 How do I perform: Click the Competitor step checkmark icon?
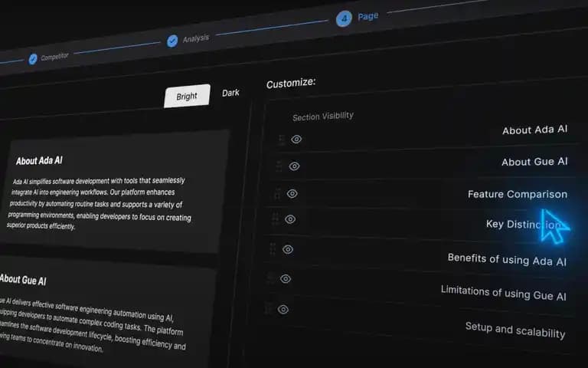click(x=33, y=59)
